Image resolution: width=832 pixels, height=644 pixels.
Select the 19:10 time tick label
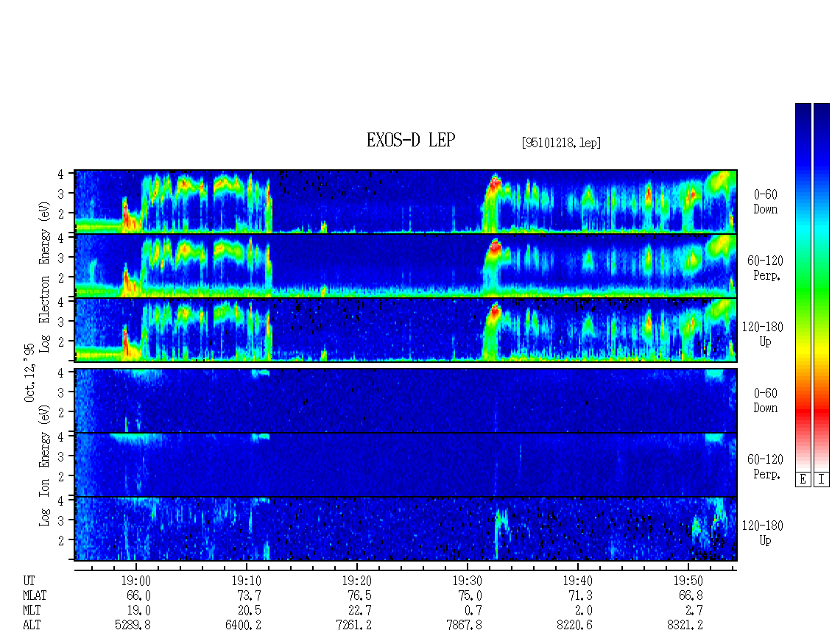(x=247, y=581)
